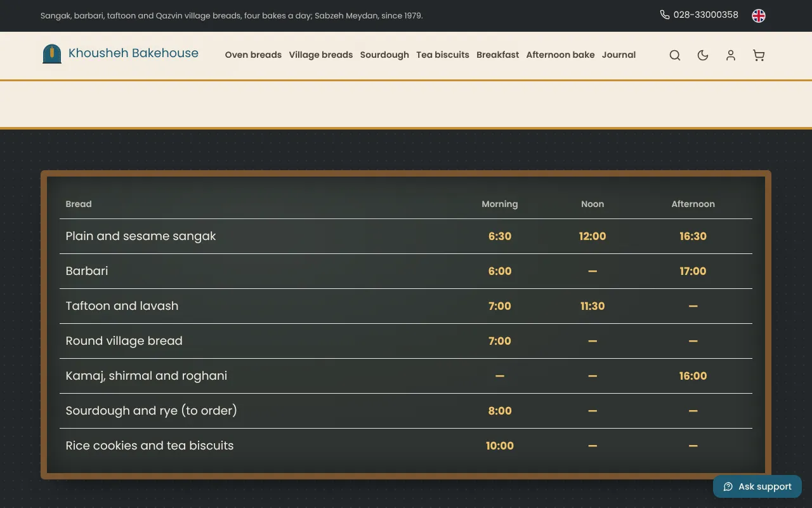The height and width of the screenshot is (508, 812).
Task: Open the Oven breads menu
Action: point(253,55)
